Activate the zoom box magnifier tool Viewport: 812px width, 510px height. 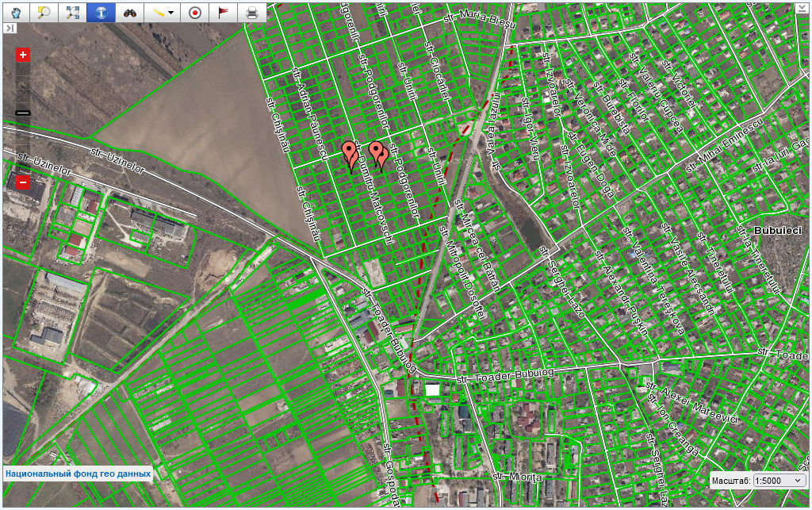(x=44, y=13)
